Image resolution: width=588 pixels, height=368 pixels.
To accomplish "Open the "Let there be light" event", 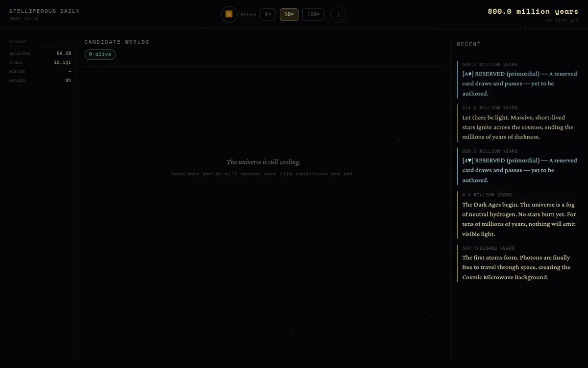I will [x=518, y=123].
